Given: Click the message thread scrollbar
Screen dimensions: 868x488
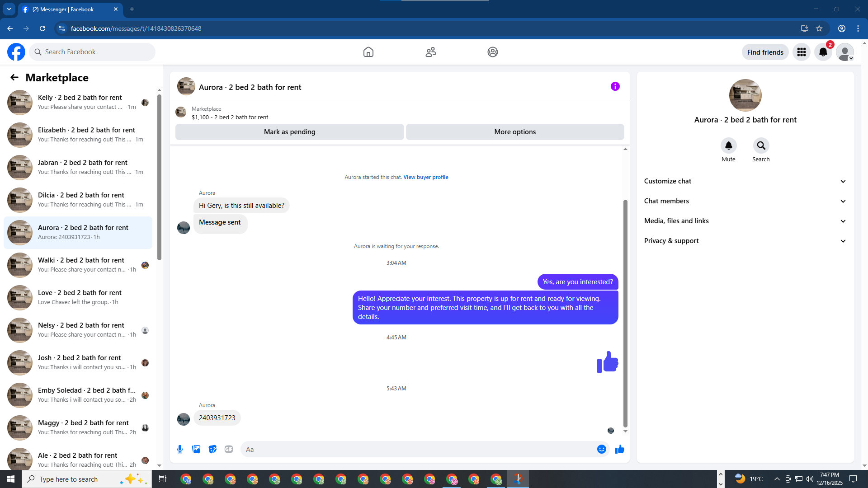Looking at the screenshot, I should pyautogui.click(x=625, y=313).
